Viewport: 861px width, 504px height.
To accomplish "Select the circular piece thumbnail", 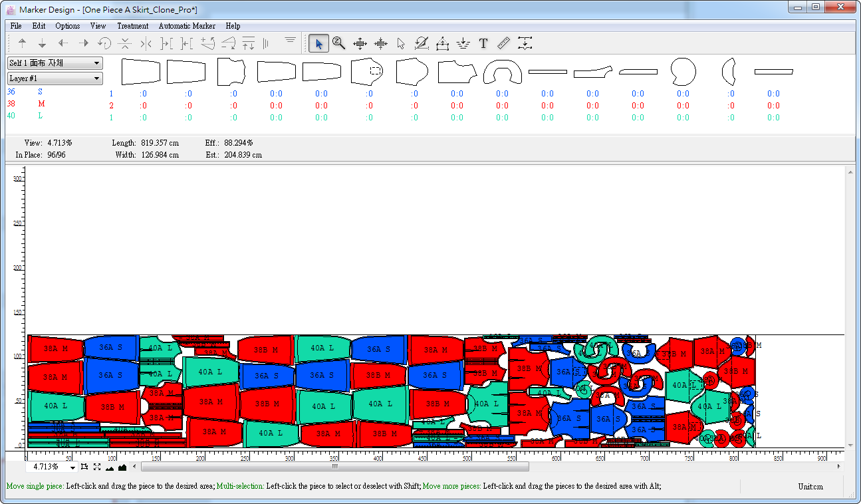I will (683, 70).
